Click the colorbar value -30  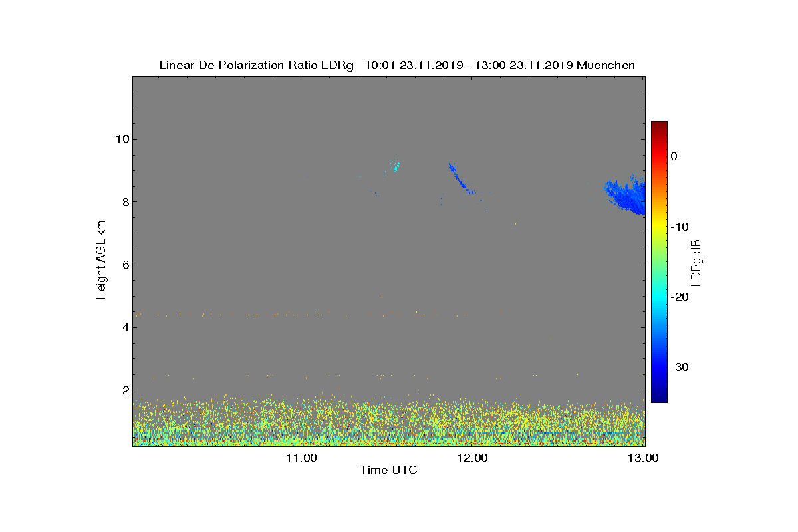click(680, 367)
